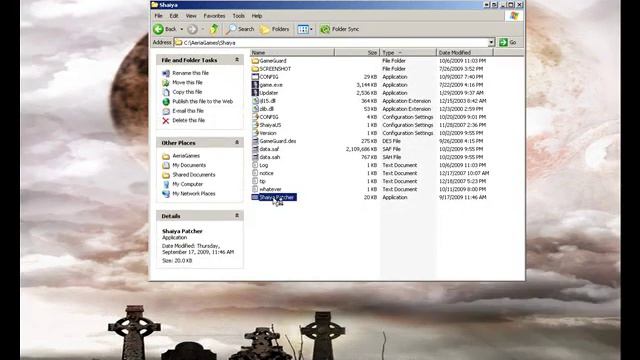Click Delete this file link
The height and width of the screenshot is (360, 640).
click(189, 120)
